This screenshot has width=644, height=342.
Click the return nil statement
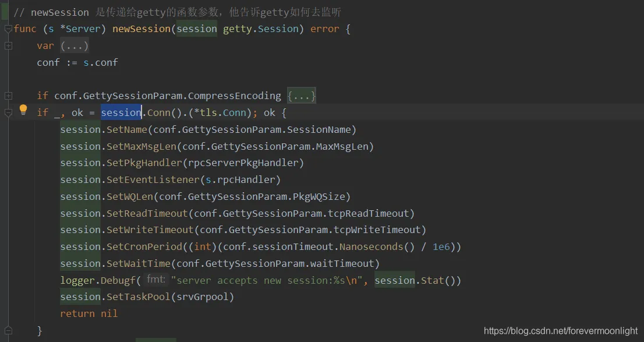[89, 313]
